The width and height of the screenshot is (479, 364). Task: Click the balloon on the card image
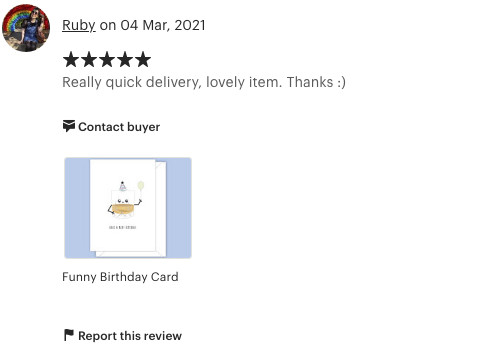[141, 186]
